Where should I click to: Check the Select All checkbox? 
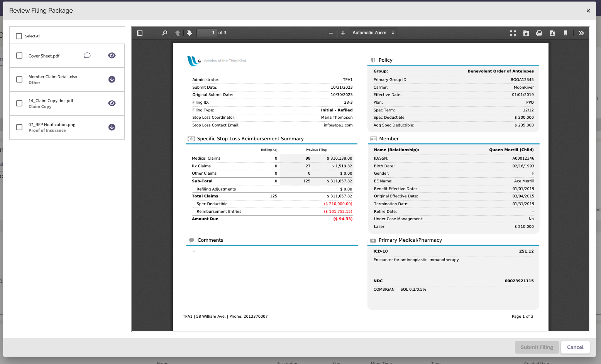[x=19, y=36]
